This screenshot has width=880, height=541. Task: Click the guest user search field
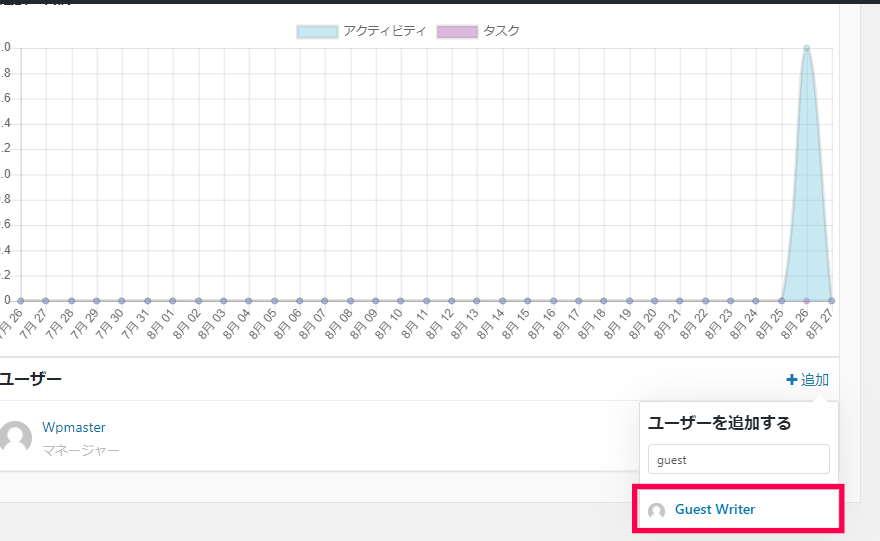[739, 460]
